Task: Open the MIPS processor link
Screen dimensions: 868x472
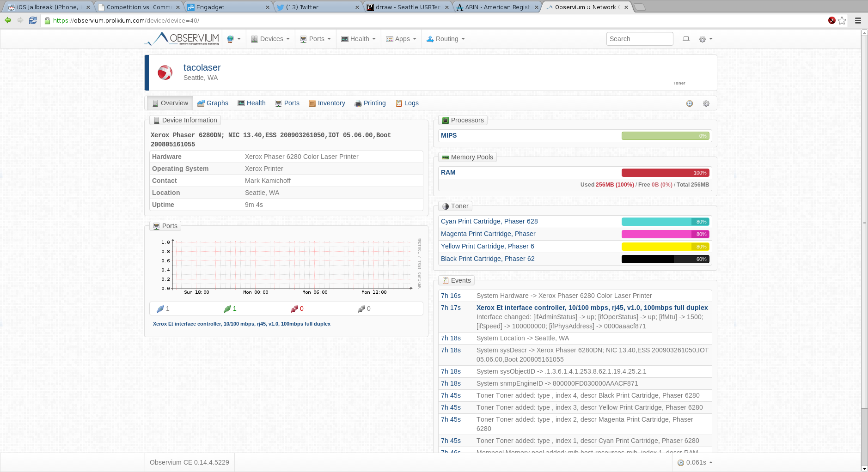Action: pyautogui.click(x=449, y=135)
